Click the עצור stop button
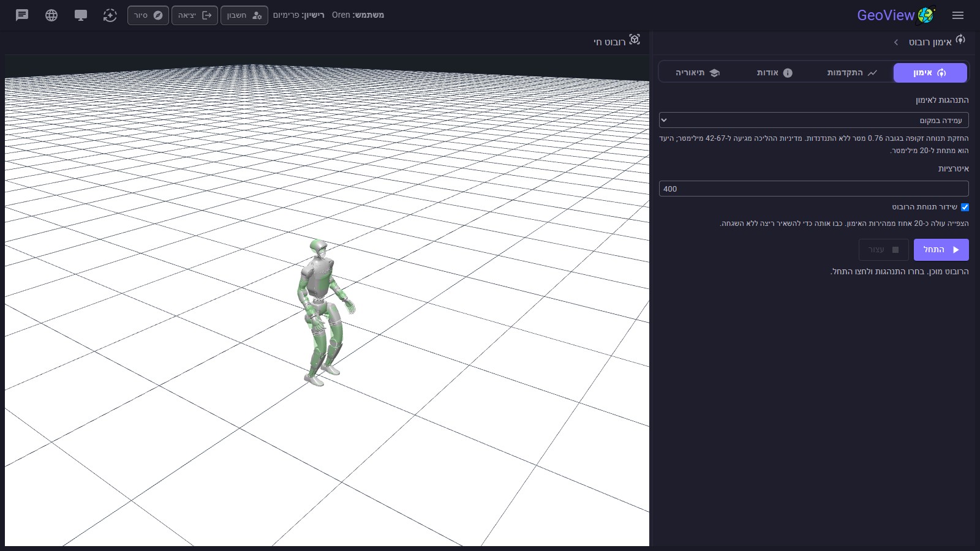Viewport: 980px width, 551px height. (884, 250)
